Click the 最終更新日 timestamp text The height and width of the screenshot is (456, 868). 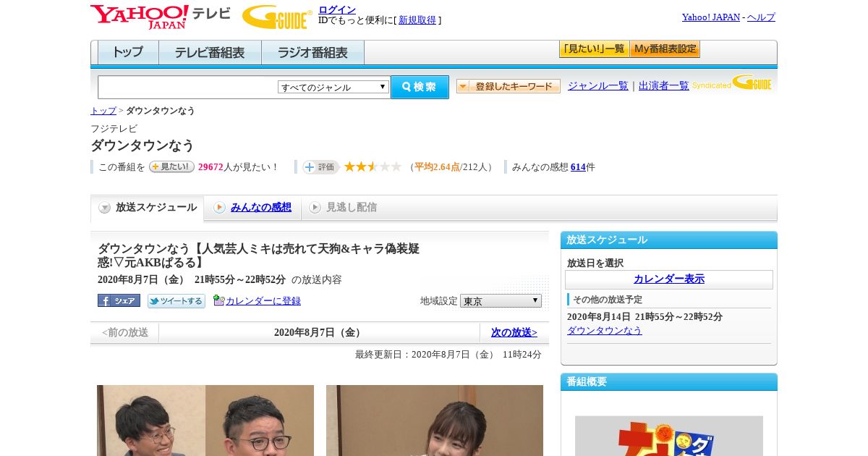(x=448, y=355)
